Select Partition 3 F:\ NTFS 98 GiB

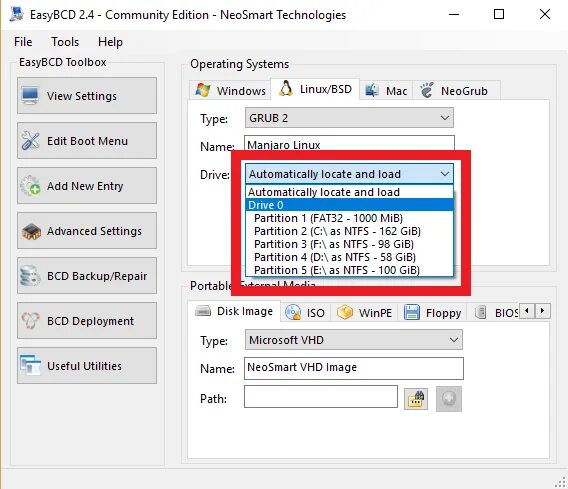click(349, 244)
